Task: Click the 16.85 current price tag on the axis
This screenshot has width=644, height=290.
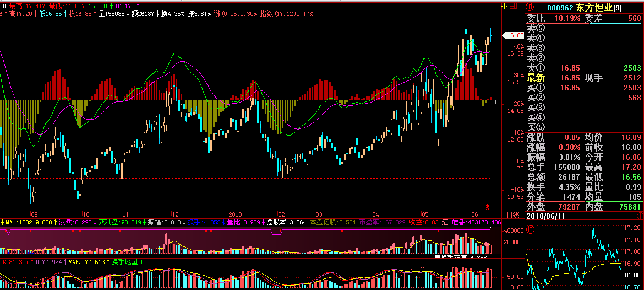Action: (514, 35)
